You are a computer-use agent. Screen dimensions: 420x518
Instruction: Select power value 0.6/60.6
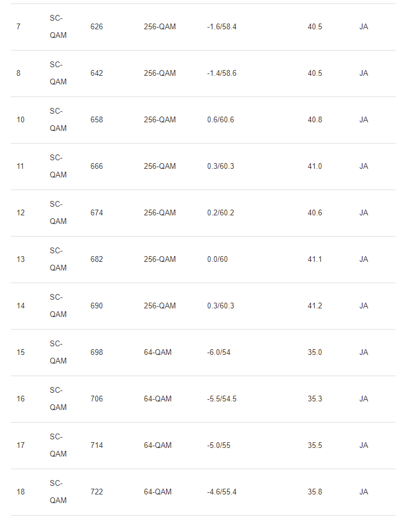(x=220, y=120)
